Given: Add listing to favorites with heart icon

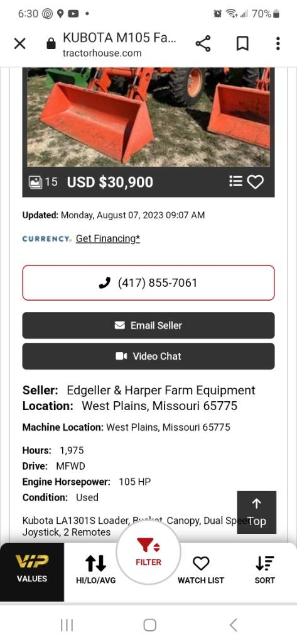Looking at the screenshot, I should coord(255,182).
